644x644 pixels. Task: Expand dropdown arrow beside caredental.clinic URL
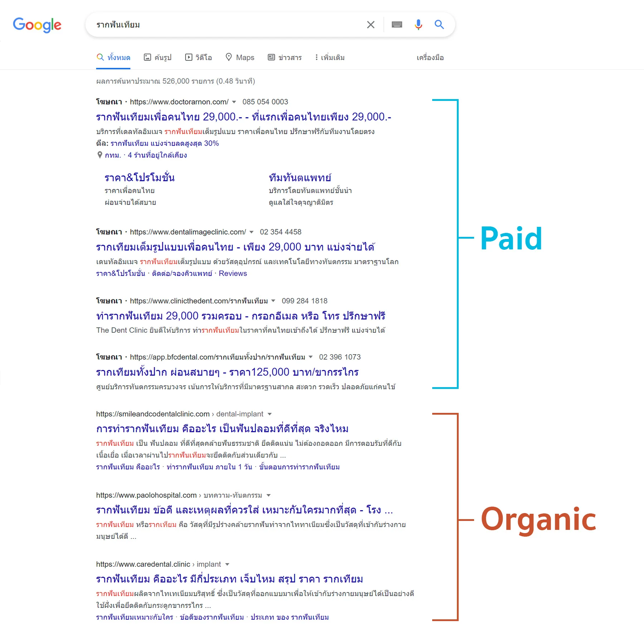pyautogui.click(x=227, y=565)
